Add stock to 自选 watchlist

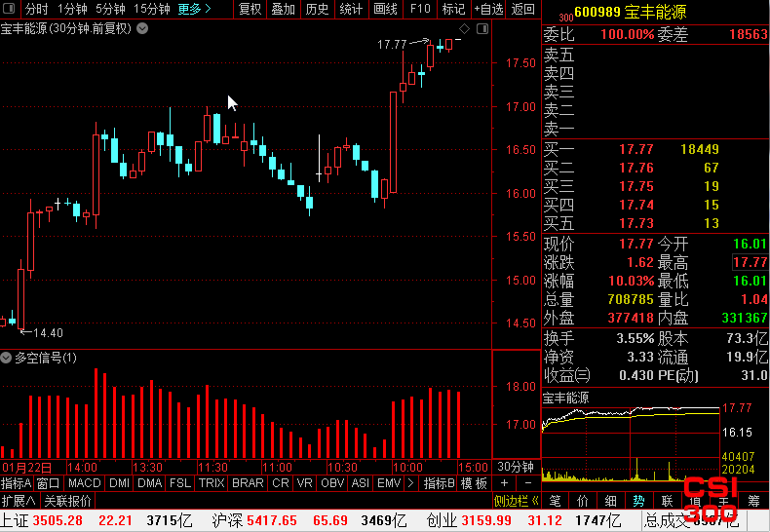pos(488,9)
